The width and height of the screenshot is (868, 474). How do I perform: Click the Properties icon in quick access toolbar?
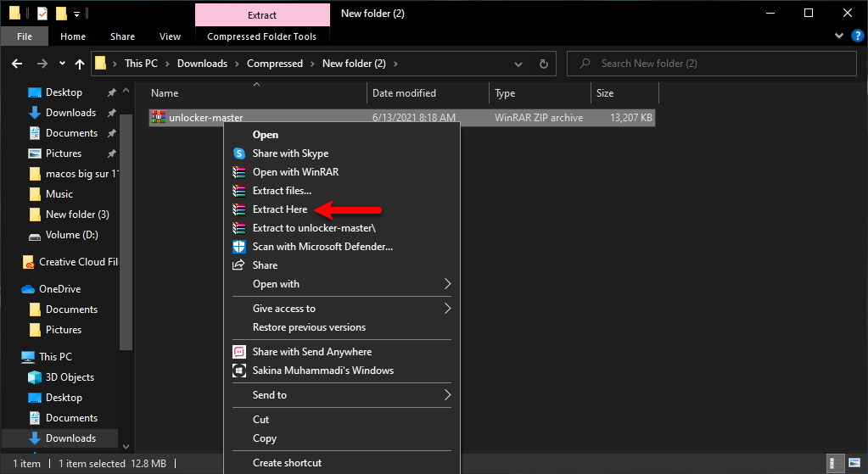click(x=42, y=14)
